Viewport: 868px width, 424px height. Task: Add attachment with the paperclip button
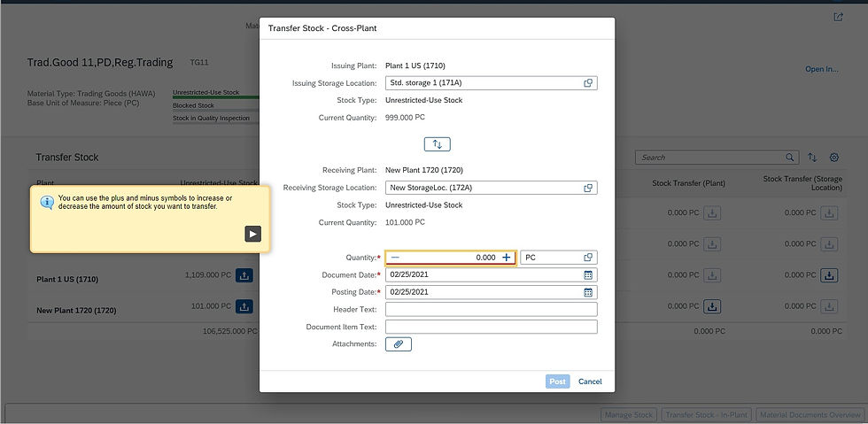point(398,343)
